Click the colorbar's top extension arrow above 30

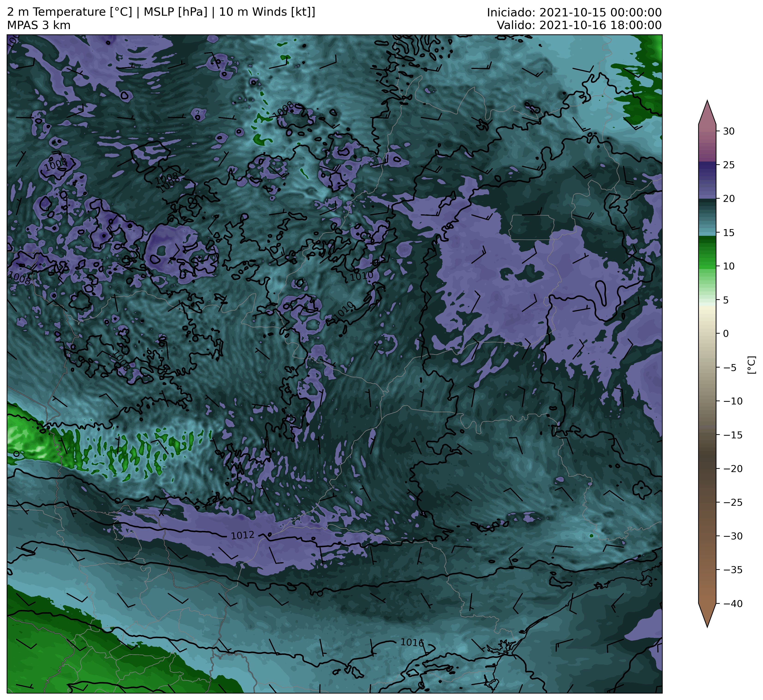[707, 115]
